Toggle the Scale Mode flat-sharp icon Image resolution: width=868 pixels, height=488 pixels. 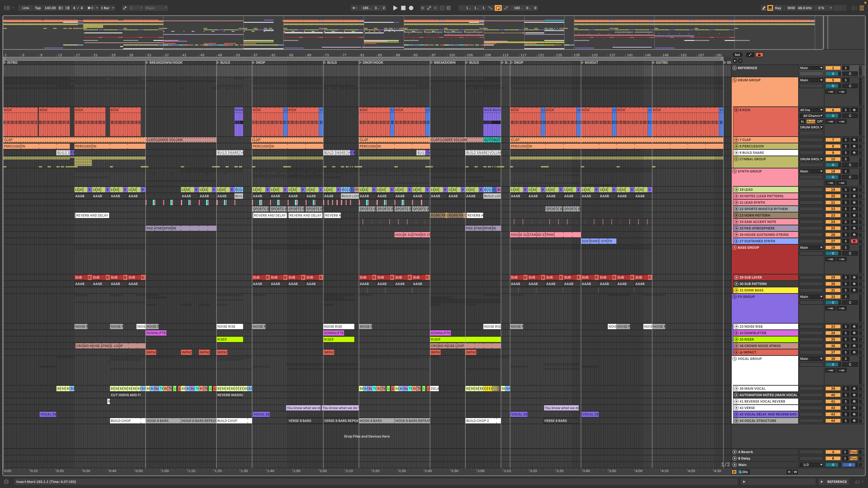[x=124, y=8]
